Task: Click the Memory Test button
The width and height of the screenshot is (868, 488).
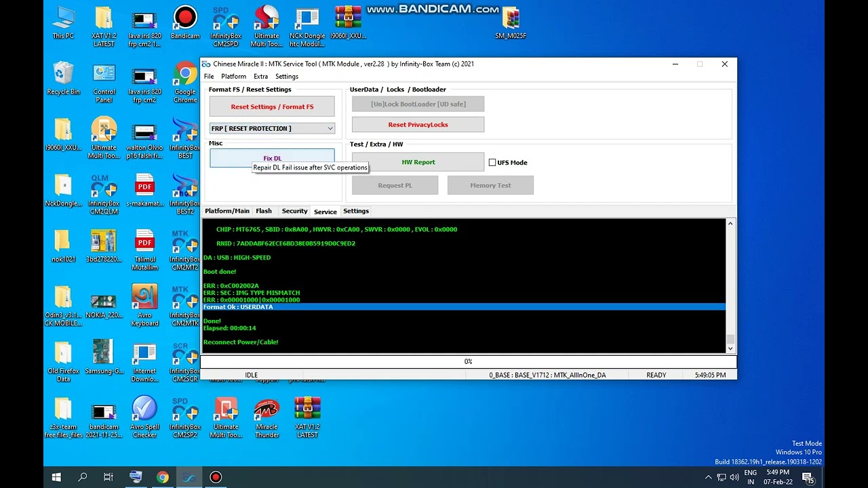Action: (490, 185)
